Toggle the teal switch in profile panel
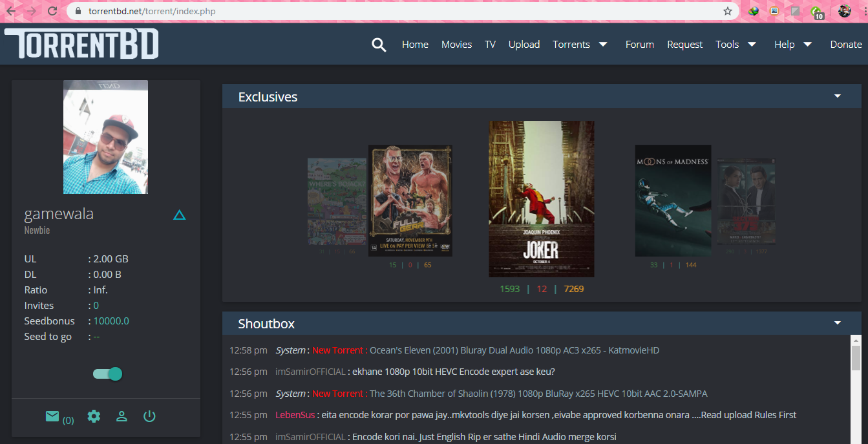 coord(107,374)
